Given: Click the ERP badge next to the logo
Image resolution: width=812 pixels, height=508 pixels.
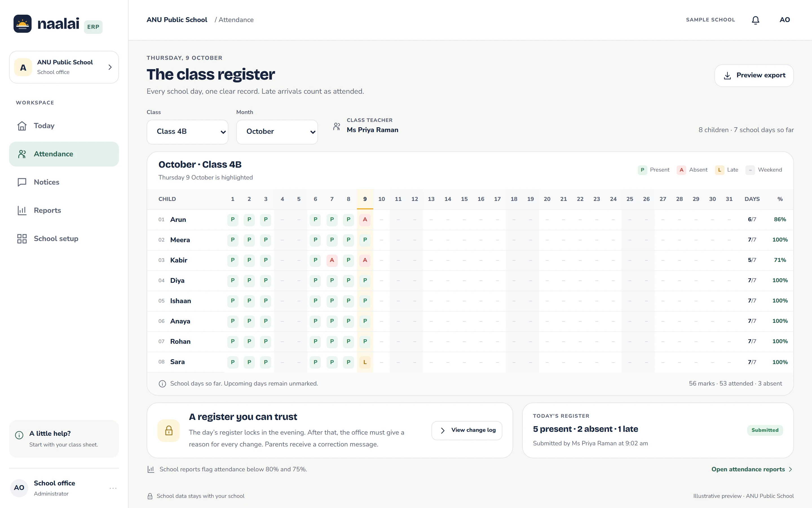Looking at the screenshot, I should click(x=93, y=27).
